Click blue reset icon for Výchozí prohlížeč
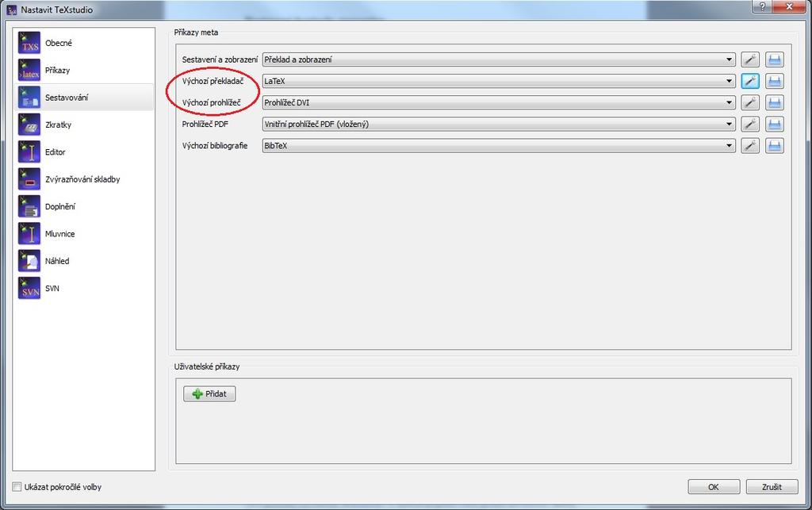The width and height of the screenshot is (812, 510). tap(775, 102)
